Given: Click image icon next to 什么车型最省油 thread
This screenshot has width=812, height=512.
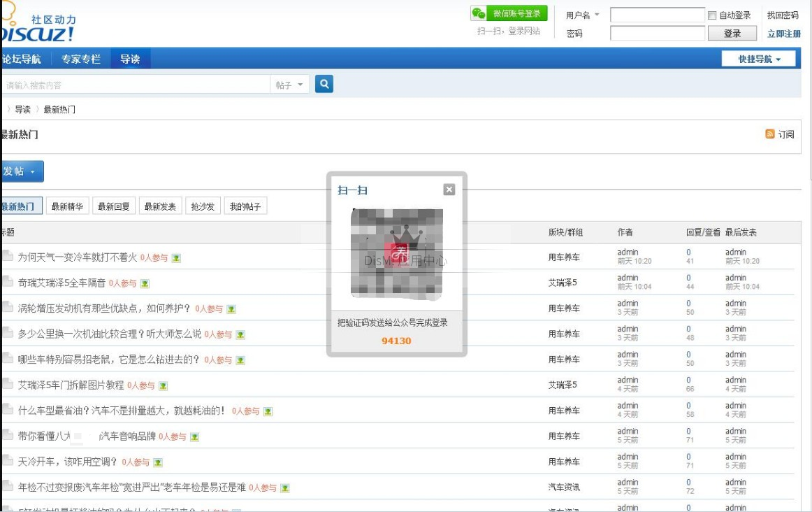Looking at the screenshot, I should (x=268, y=411).
